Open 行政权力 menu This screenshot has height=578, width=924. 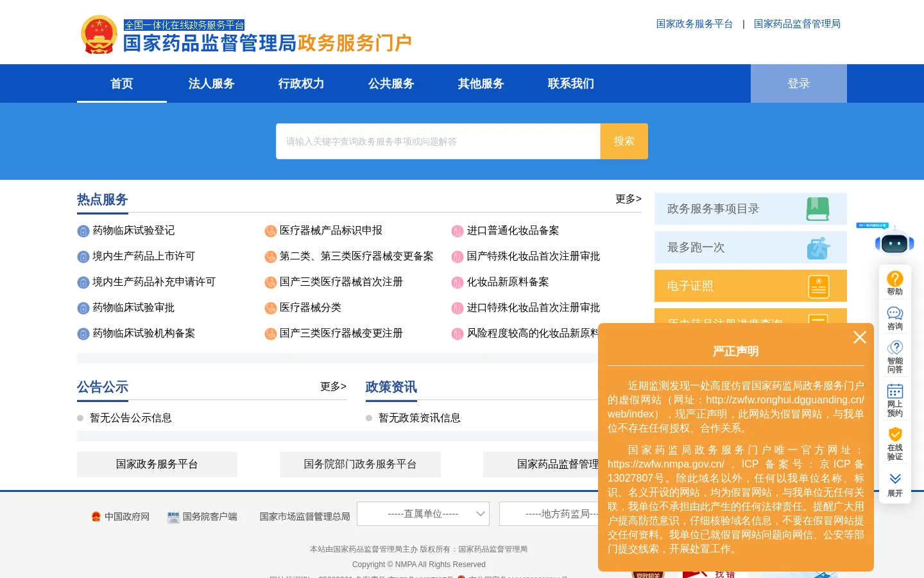click(x=302, y=83)
